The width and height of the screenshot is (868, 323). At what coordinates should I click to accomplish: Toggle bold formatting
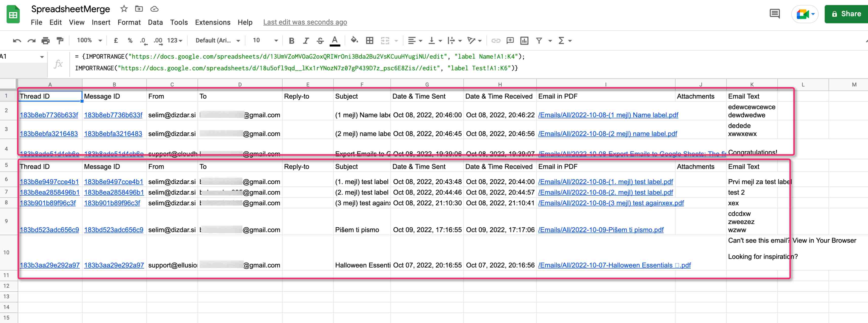(291, 41)
